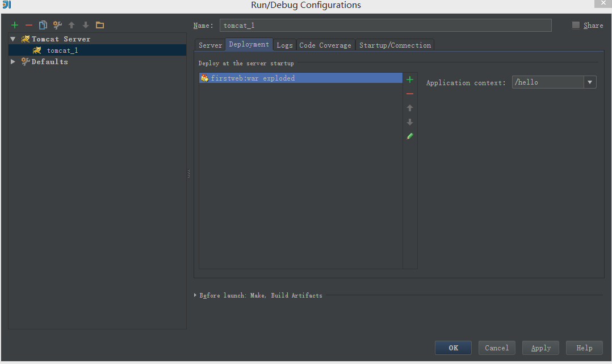
Task: Click the Defaults tree label
Action: pos(49,62)
